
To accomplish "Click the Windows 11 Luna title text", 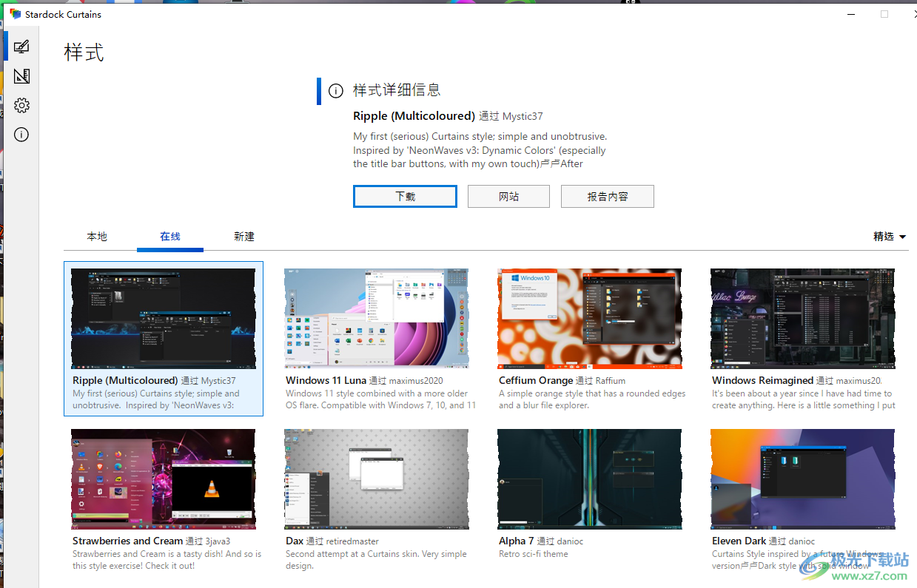I will [x=326, y=380].
